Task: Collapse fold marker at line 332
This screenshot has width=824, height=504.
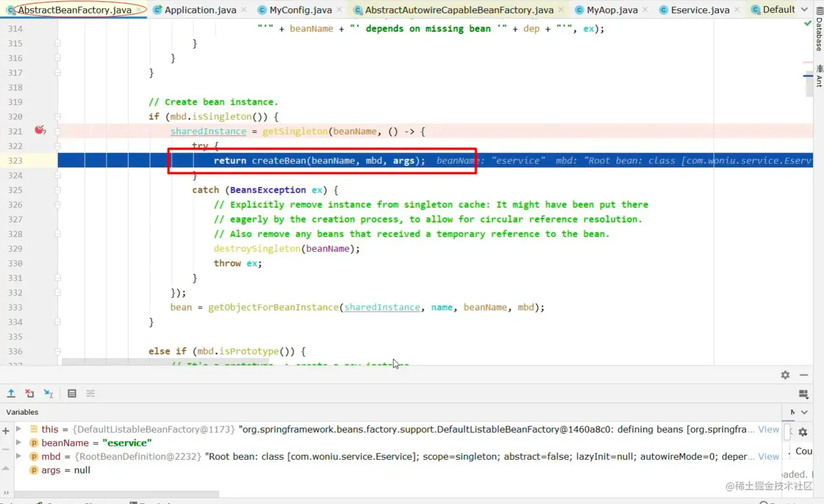Action: pyautogui.click(x=58, y=293)
